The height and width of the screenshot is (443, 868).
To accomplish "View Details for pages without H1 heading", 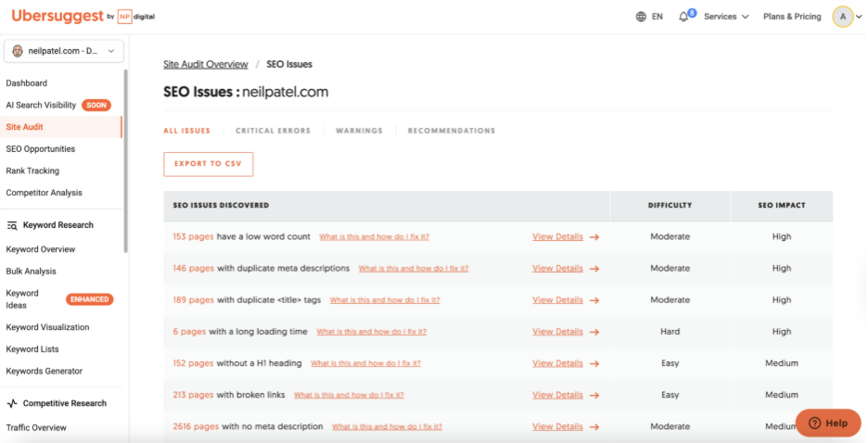I will pyautogui.click(x=557, y=363).
